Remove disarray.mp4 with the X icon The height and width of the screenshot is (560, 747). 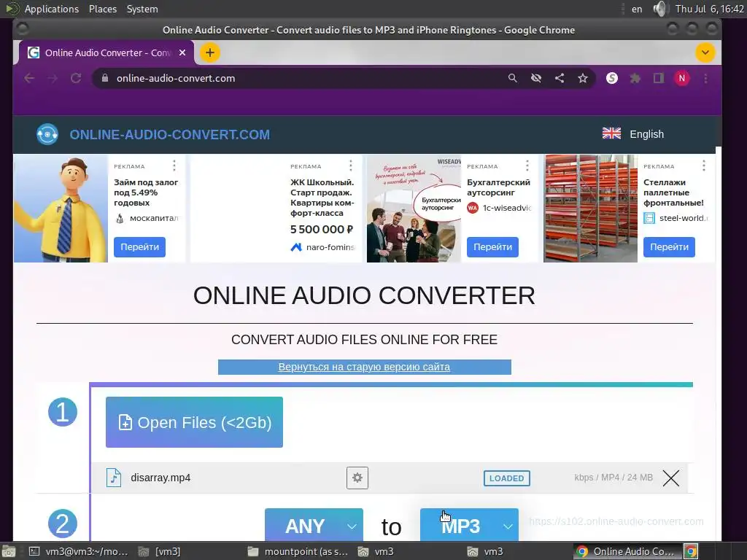pyautogui.click(x=671, y=478)
